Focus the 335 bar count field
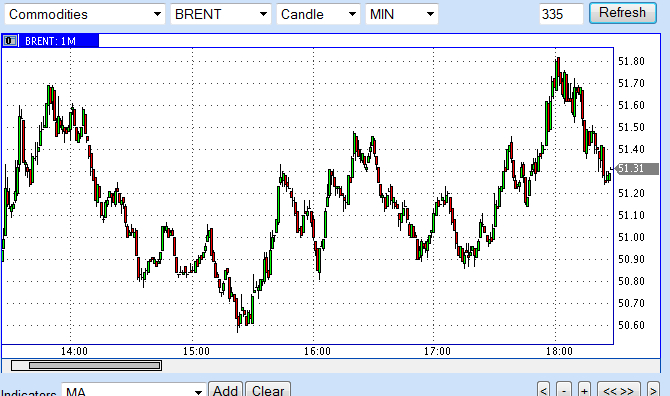 561,14
